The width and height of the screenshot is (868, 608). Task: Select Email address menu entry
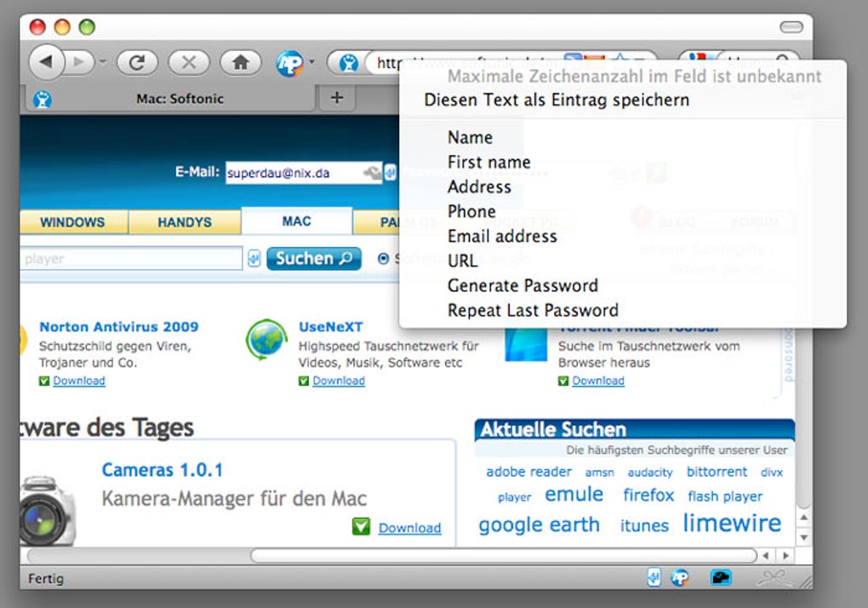(x=502, y=237)
